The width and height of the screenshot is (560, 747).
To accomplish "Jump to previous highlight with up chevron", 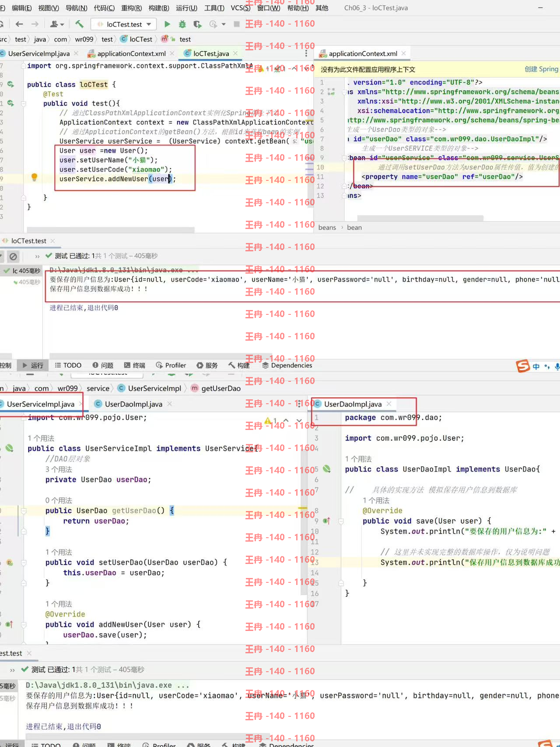I will pos(286,421).
